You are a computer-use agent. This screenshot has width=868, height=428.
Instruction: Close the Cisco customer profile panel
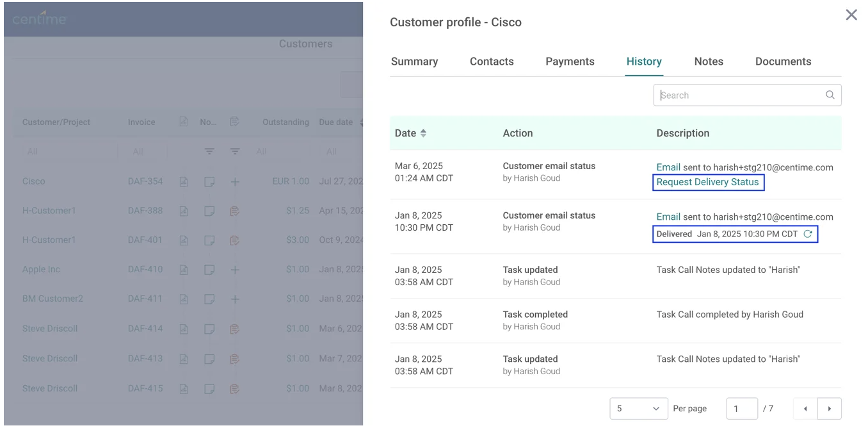pos(851,15)
